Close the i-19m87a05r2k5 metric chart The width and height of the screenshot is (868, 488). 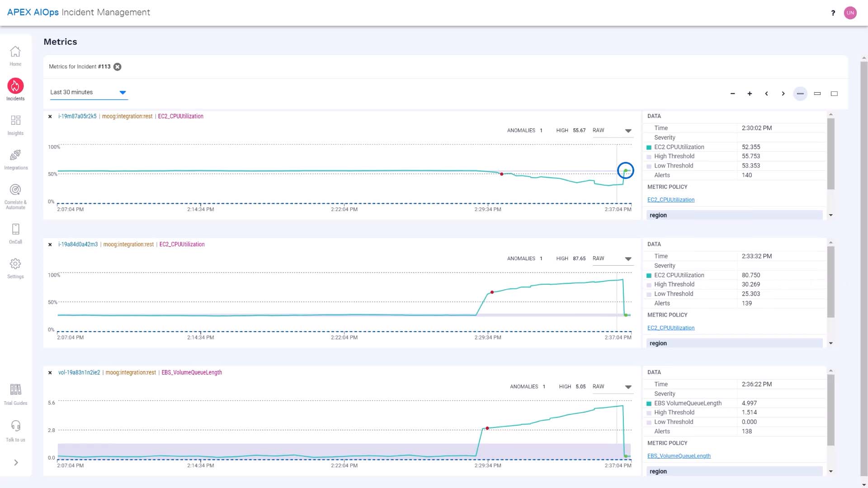pyautogui.click(x=50, y=117)
